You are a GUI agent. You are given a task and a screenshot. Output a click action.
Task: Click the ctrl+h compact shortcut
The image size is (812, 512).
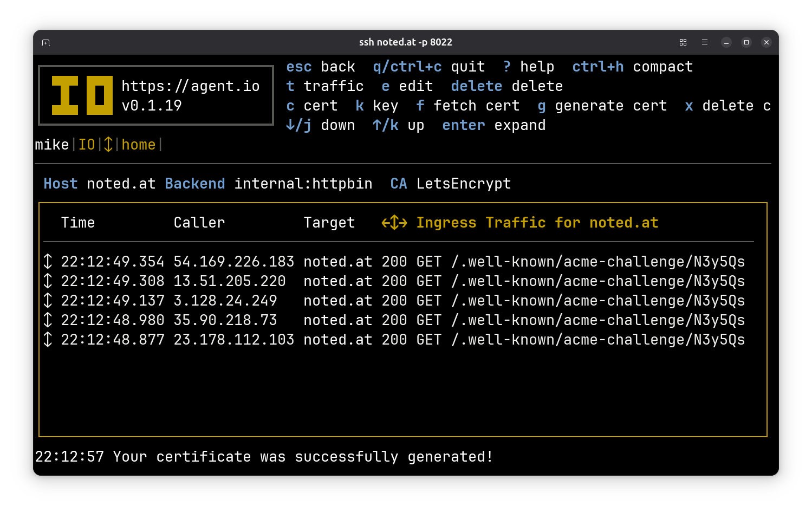click(633, 67)
